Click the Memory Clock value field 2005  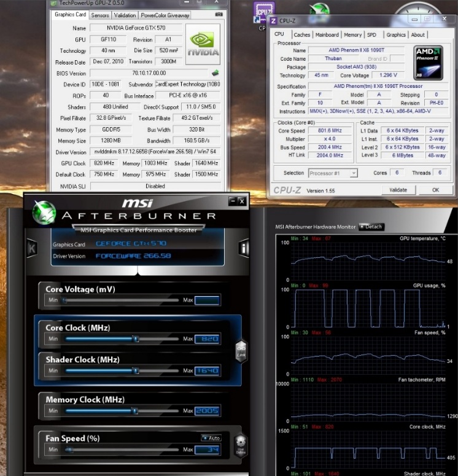(x=207, y=411)
